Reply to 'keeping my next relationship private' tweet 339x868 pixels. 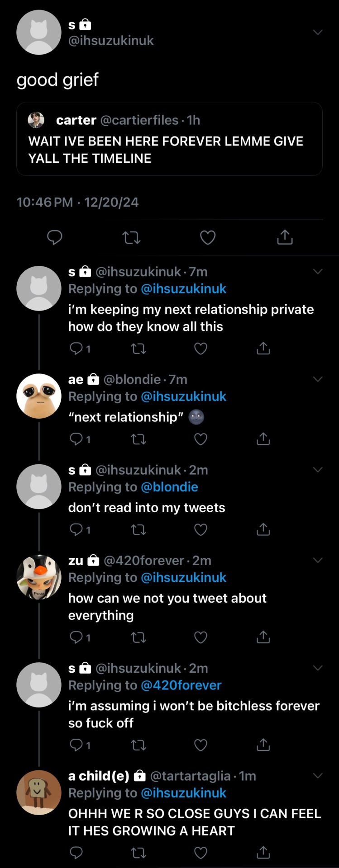point(76,349)
